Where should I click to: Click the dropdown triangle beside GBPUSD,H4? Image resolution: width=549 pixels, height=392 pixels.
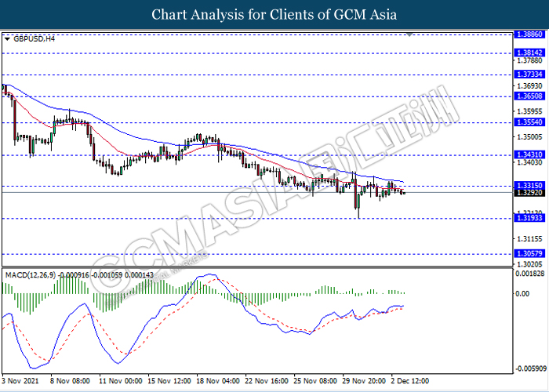coord(8,38)
